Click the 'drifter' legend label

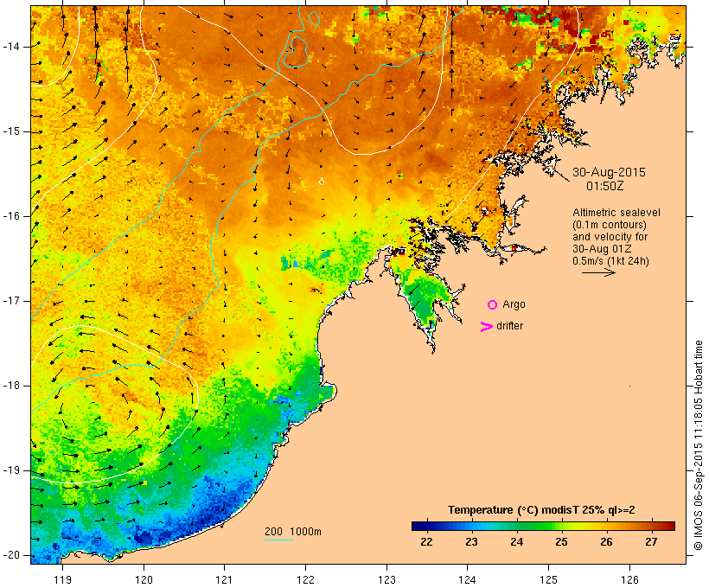tap(509, 326)
